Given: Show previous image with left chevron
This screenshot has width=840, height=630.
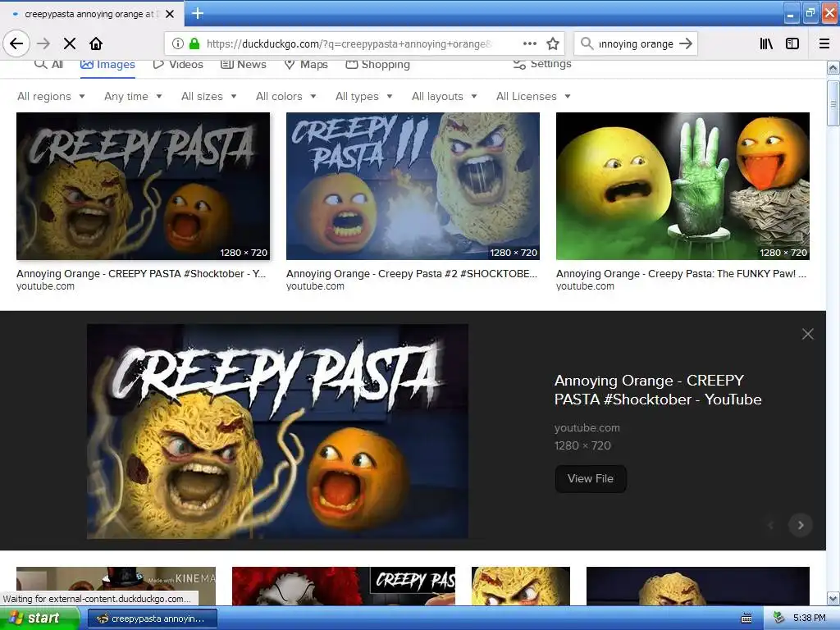Looking at the screenshot, I should (x=771, y=525).
